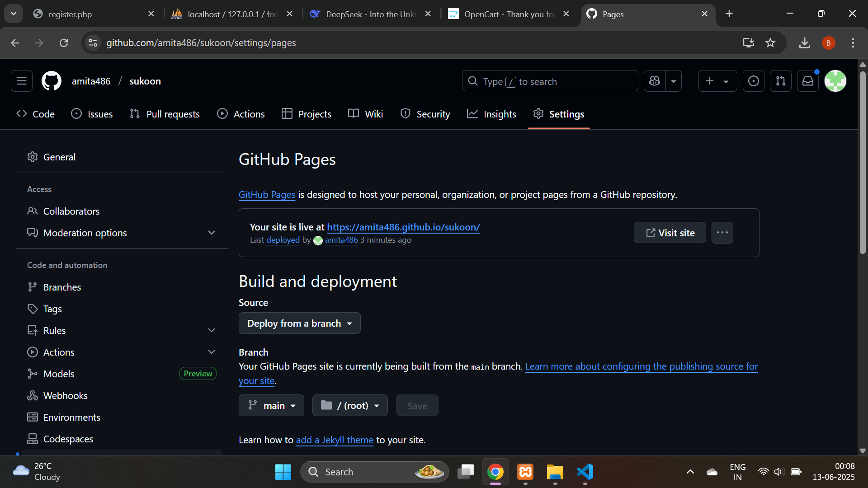Expand Moderation options in sidebar
The width and height of the screenshot is (868, 488).
[212, 233]
